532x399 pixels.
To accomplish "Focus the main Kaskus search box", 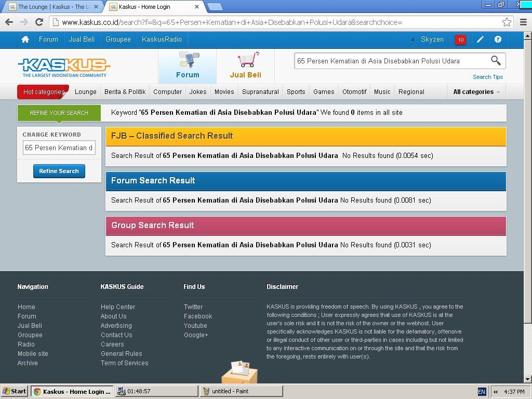I will point(392,61).
